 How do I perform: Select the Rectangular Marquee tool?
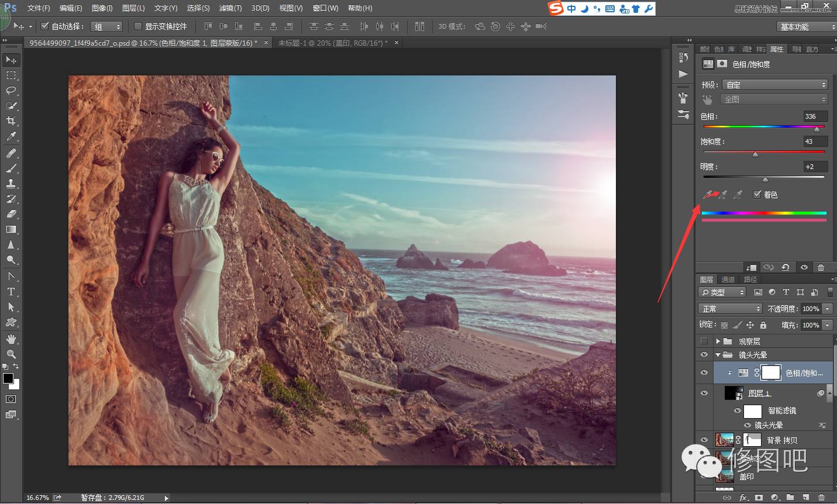11,75
